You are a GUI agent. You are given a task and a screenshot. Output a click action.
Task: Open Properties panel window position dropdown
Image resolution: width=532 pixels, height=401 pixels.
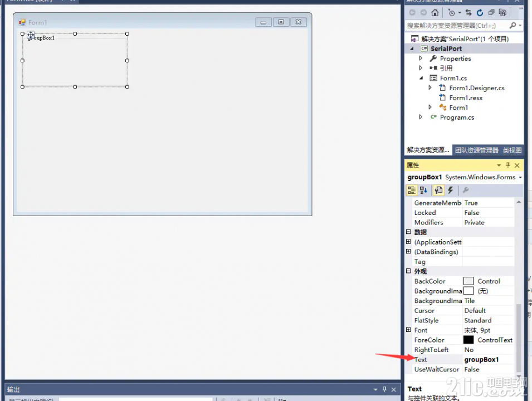pyautogui.click(x=499, y=165)
